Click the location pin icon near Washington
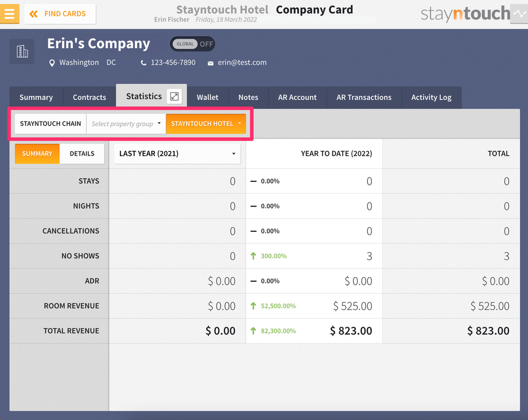The height and width of the screenshot is (420, 528). pos(52,63)
